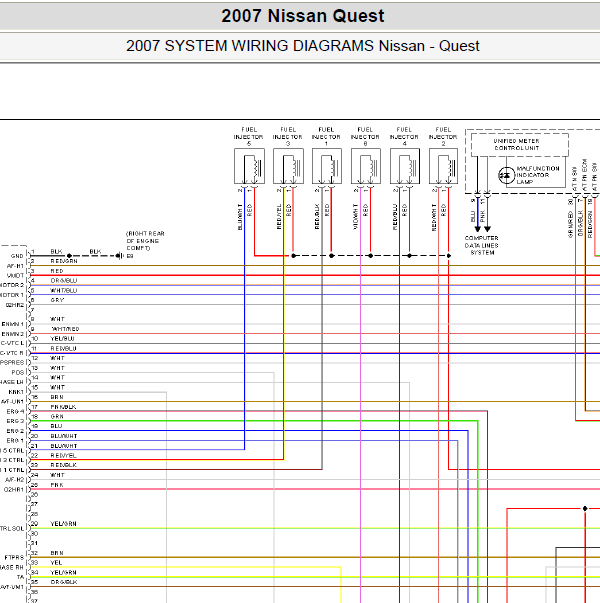This screenshot has width=600, height=603.
Task: Click the "YEL/BLU" label at pin 10
Action: [x=62, y=339]
